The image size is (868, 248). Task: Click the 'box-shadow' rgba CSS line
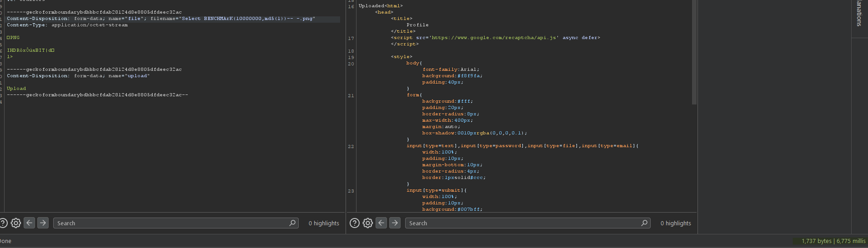click(x=475, y=133)
